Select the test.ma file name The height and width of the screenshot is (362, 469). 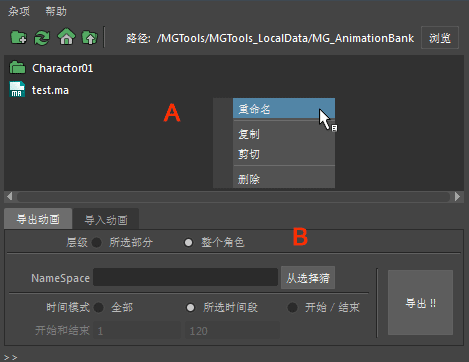click(50, 90)
